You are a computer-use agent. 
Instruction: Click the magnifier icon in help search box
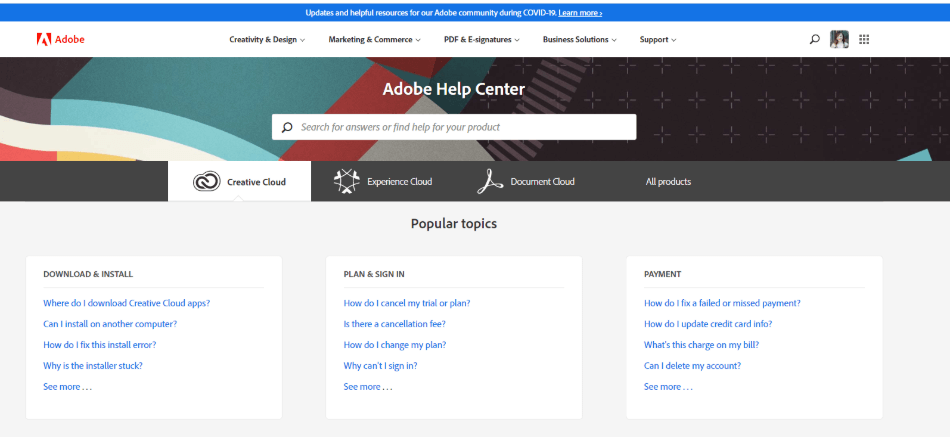[287, 127]
